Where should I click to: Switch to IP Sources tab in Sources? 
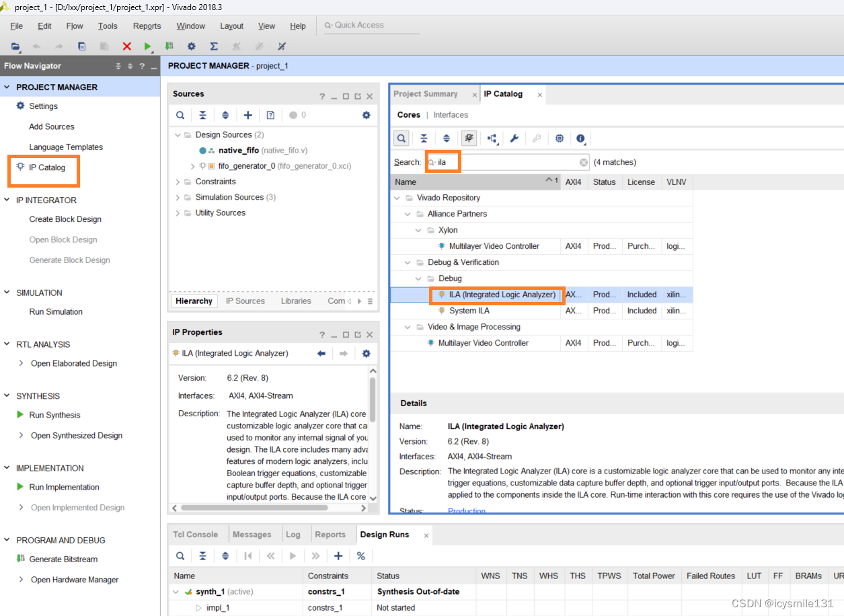(245, 301)
